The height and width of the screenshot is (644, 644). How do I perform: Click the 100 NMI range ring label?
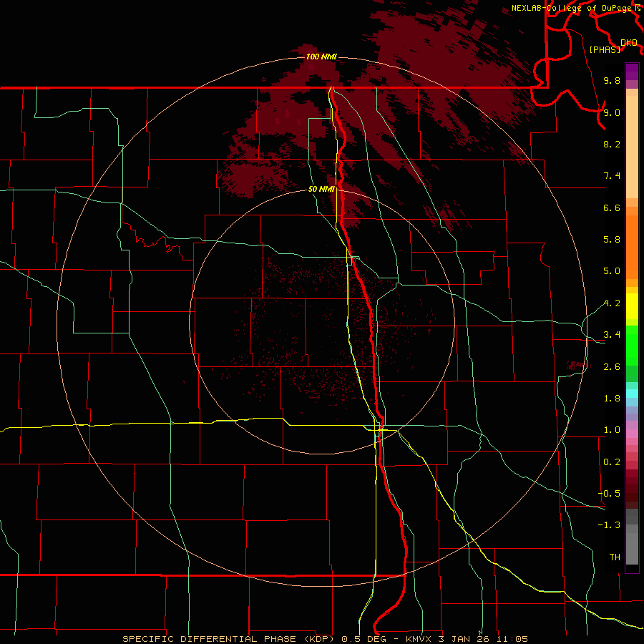click(x=321, y=57)
